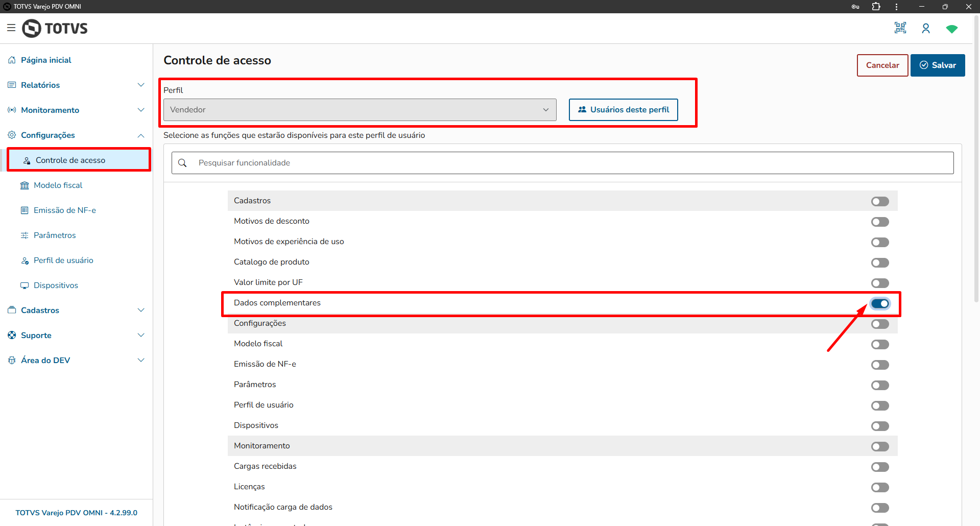Click the Dispositivos monitor icon
Viewport: 980px width, 526px height.
[x=25, y=285]
